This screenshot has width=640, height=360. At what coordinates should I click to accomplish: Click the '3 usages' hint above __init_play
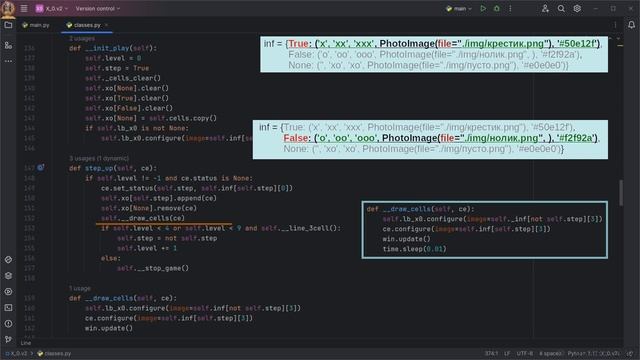click(x=82, y=39)
